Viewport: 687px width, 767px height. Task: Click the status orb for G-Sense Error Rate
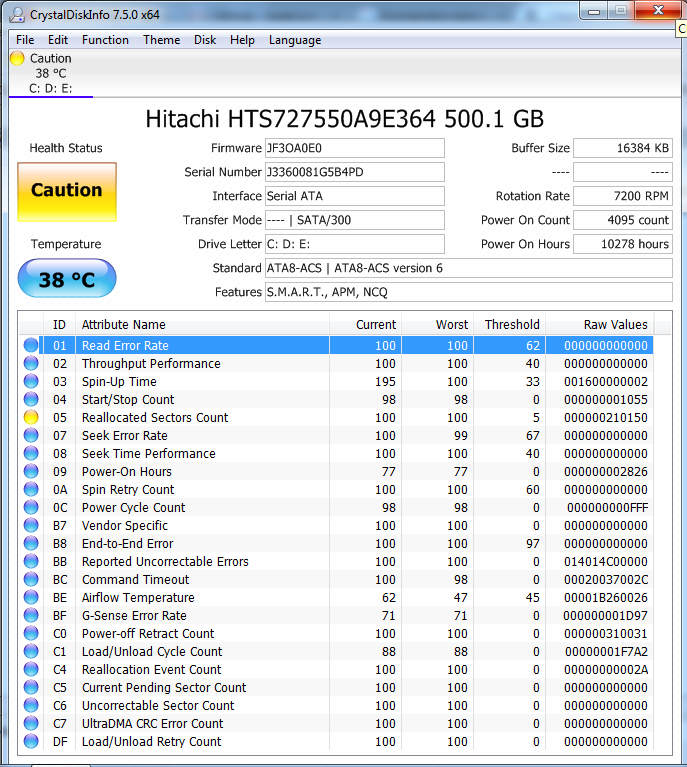click(x=31, y=616)
